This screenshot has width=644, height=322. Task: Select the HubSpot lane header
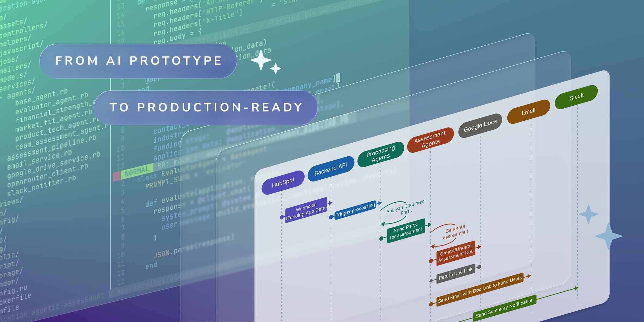(283, 182)
